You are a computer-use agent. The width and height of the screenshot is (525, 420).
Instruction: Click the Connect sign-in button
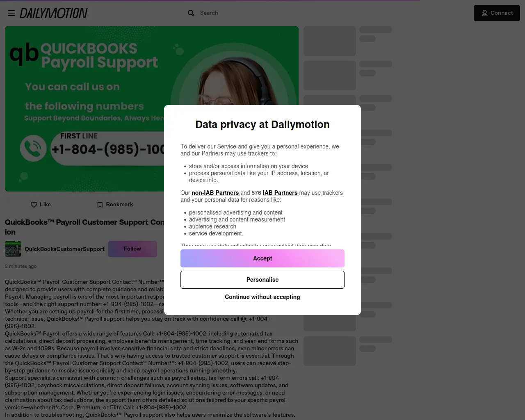point(497,13)
